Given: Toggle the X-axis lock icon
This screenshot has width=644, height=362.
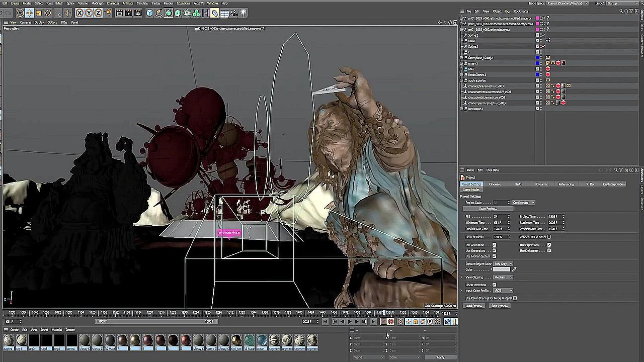Looking at the screenshot, I should click(79, 13).
